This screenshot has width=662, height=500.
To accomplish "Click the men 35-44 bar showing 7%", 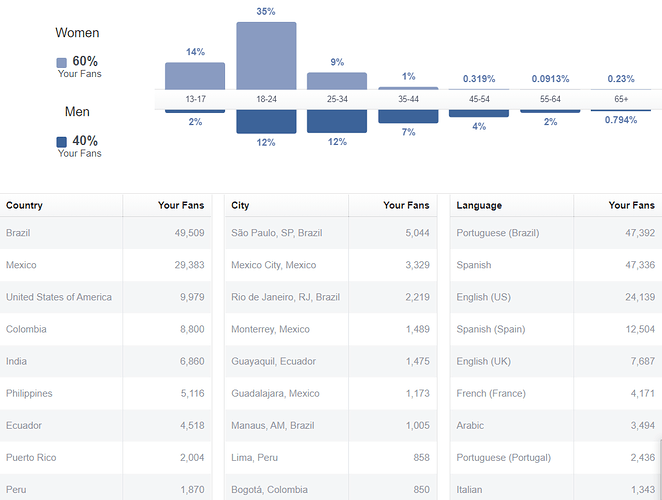I will (408, 116).
